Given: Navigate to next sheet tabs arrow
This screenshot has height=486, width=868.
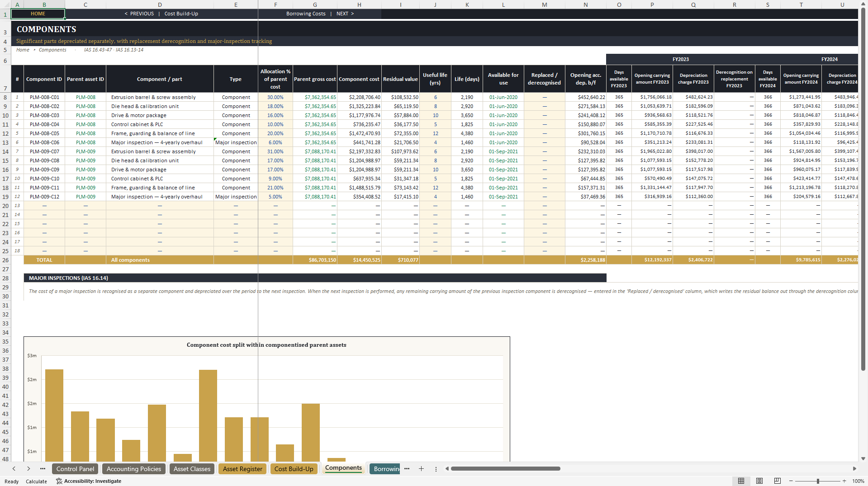Looking at the screenshot, I should [x=28, y=469].
